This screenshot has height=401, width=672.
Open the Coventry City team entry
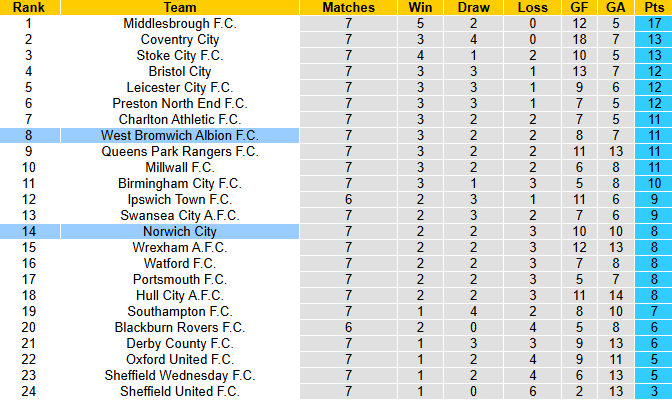click(x=180, y=39)
